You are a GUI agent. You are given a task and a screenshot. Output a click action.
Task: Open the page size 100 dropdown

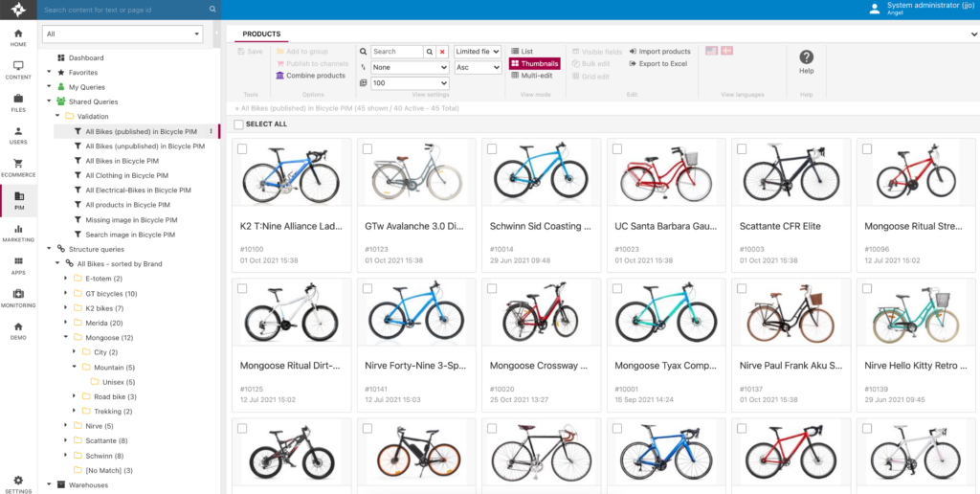[410, 82]
